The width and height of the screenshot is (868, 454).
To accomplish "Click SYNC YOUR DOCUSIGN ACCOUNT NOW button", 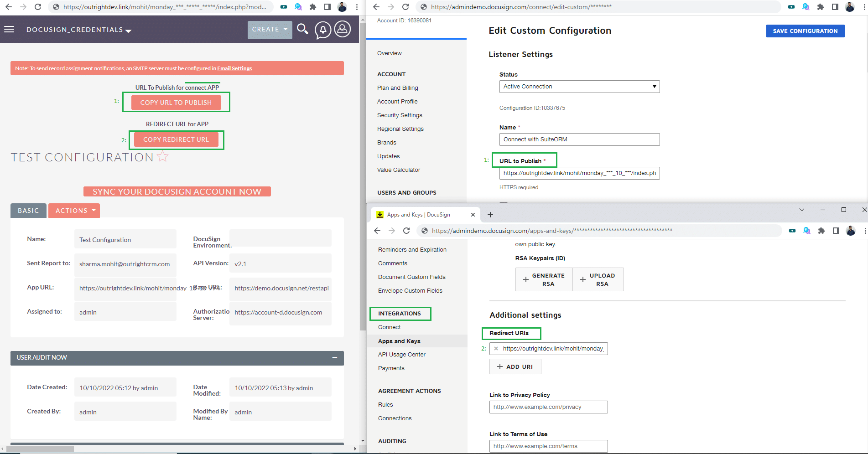I will click(177, 191).
